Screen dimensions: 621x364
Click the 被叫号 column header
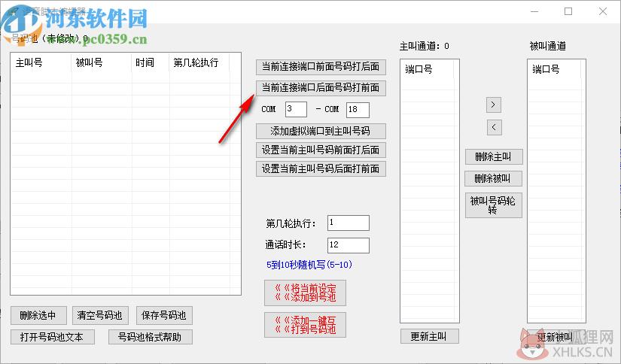click(x=102, y=62)
